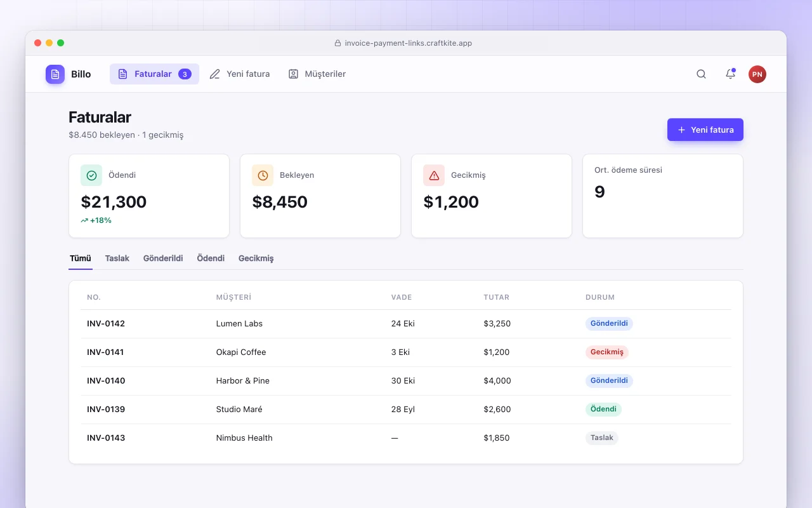
Task: Click the clock icon on Bekleyen card
Action: coord(263,175)
